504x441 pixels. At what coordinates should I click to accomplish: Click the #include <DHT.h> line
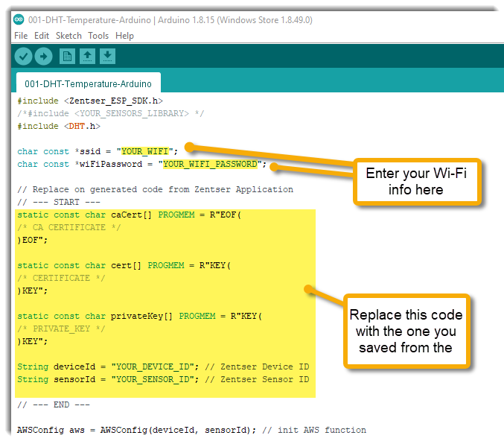click(59, 126)
